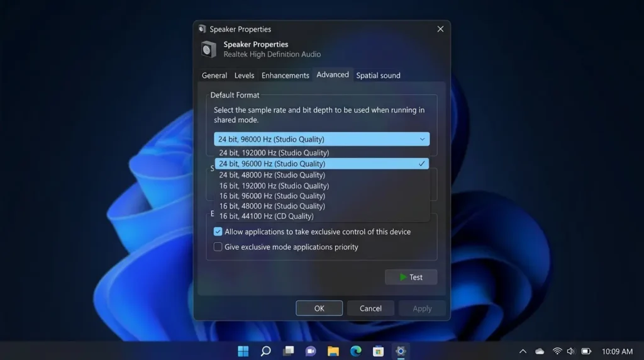Click the Cancel button

click(370, 308)
